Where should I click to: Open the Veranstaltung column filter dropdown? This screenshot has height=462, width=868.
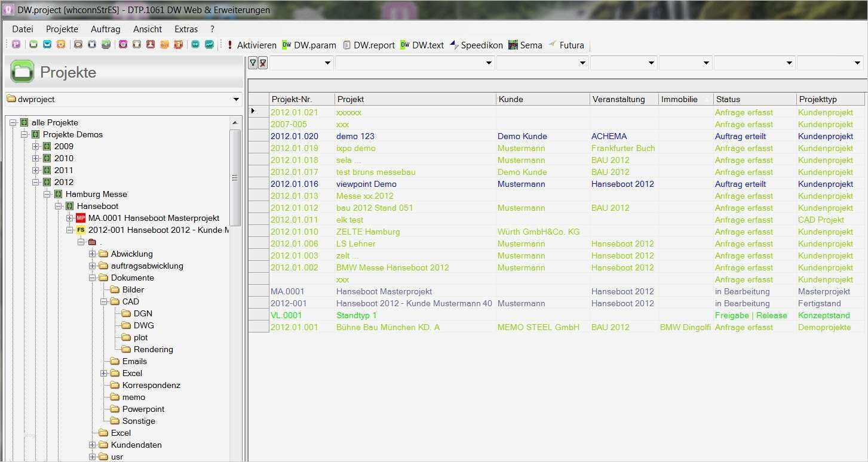point(651,63)
